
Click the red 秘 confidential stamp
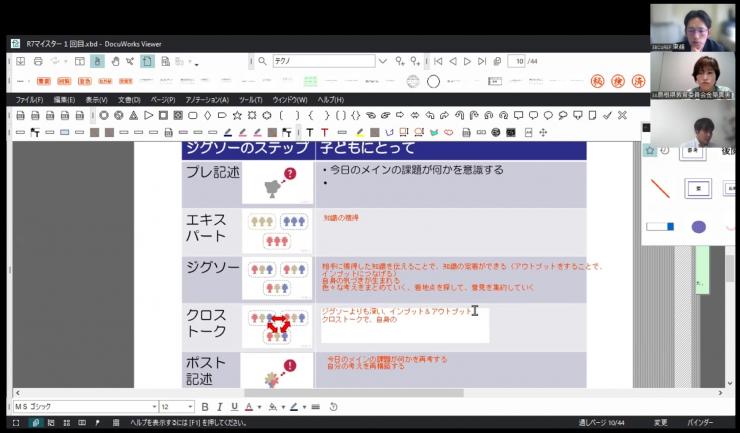pyautogui.click(x=598, y=81)
